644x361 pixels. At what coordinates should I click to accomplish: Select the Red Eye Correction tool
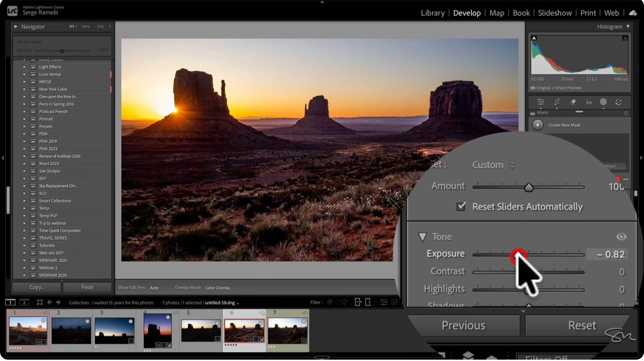pyautogui.click(x=588, y=102)
